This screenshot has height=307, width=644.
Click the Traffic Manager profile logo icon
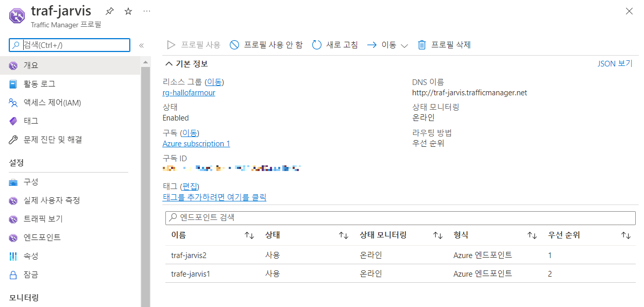click(18, 15)
